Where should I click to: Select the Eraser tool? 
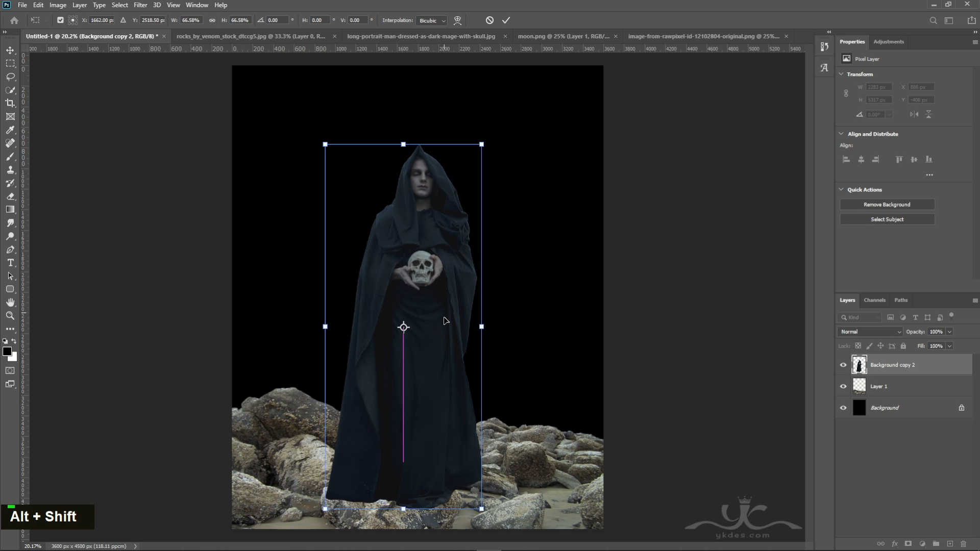10,196
